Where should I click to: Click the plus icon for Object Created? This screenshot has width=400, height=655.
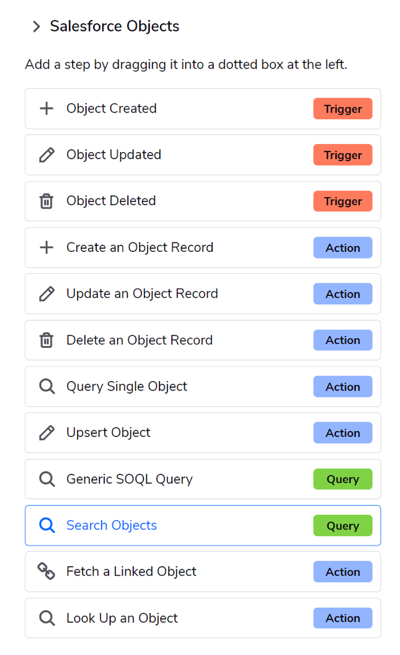pyautogui.click(x=46, y=109)
